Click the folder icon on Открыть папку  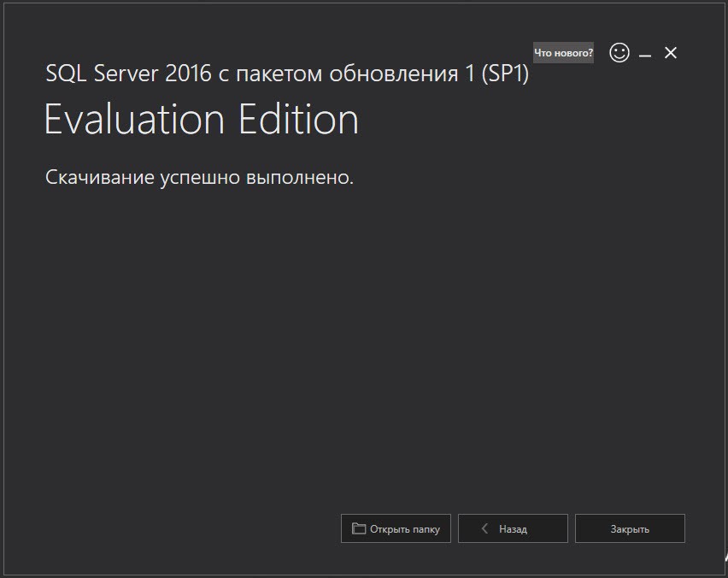pos(359,528)
